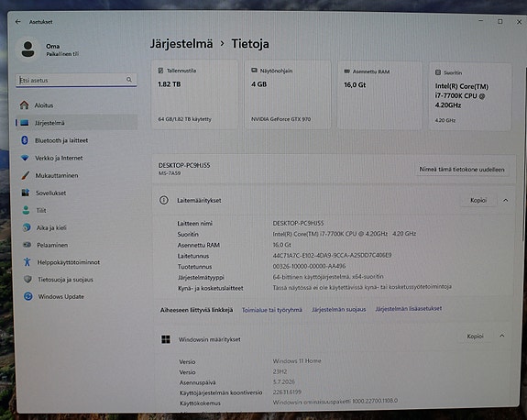
Task: Click the Näytönohjain graphics card icon
Action: (254, 71)
